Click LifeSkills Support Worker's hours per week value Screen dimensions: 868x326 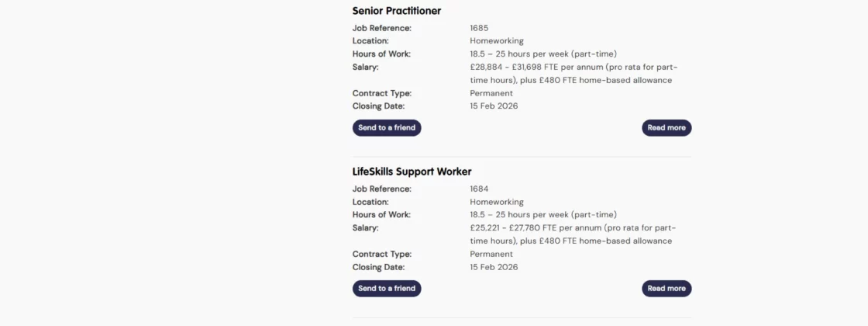coord(542,215)
